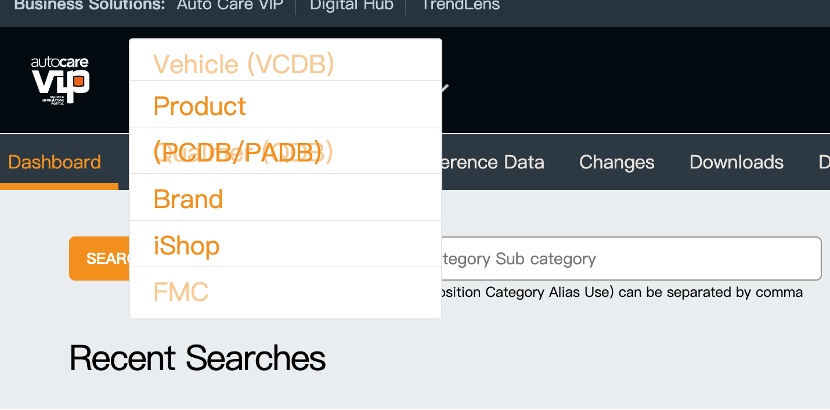This screenshot has width=830, height=410.
Task: Click the Auto Care VIP logo
Action: point(60,80)
